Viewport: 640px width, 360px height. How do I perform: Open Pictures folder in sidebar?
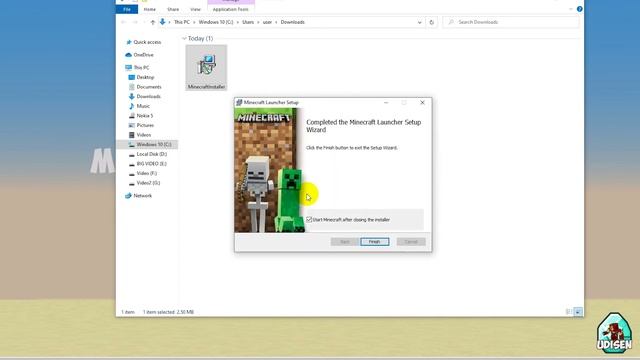coord(145,125)
